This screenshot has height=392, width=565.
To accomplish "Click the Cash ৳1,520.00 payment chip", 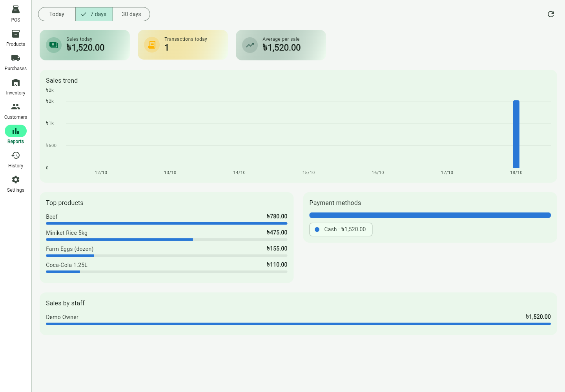I will point(341,229).
